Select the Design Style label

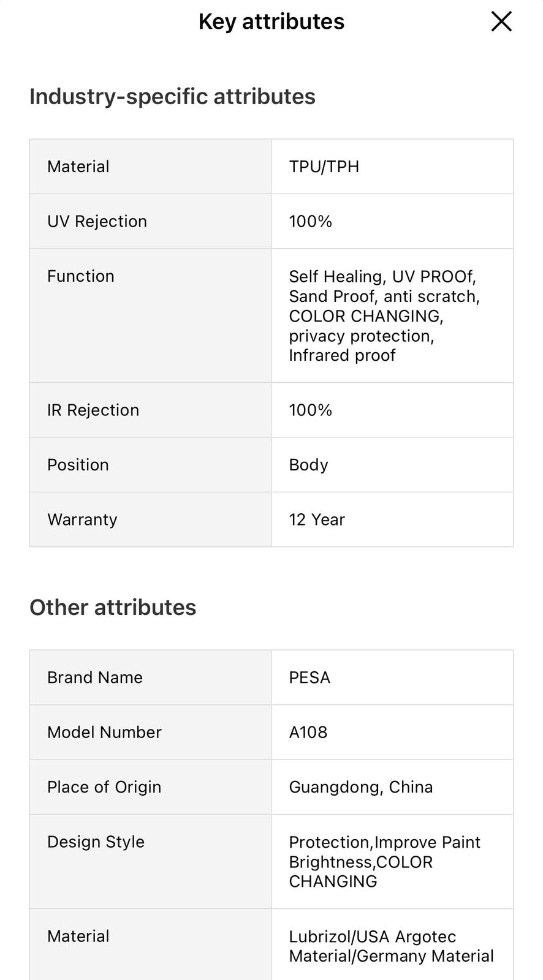(96, 842)
